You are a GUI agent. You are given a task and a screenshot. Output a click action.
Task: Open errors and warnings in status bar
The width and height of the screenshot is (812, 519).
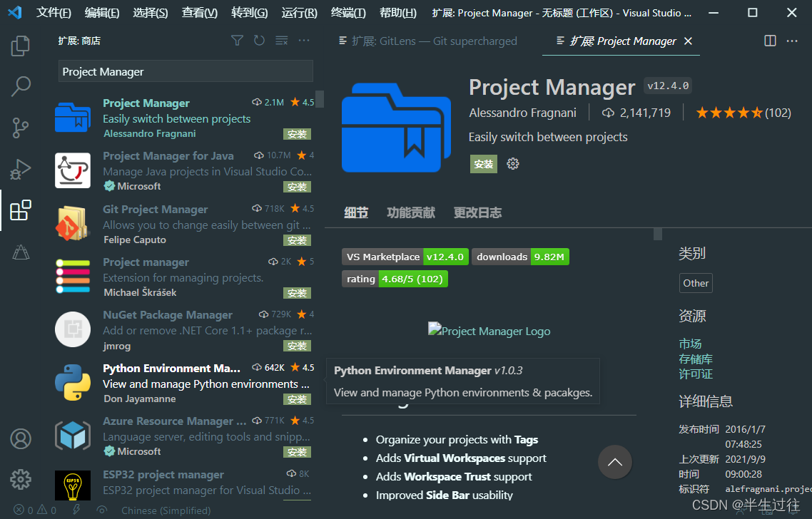click(x=35, y=510)
